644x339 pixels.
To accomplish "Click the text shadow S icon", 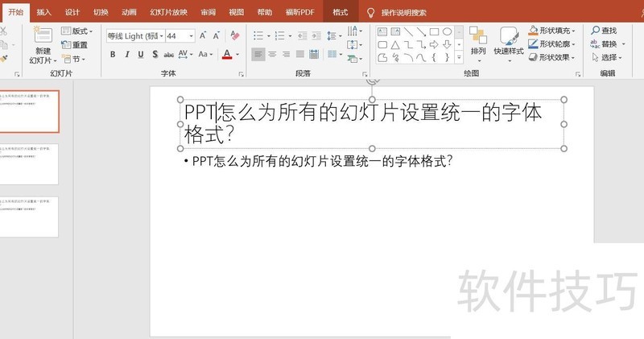I will [155, 55].
